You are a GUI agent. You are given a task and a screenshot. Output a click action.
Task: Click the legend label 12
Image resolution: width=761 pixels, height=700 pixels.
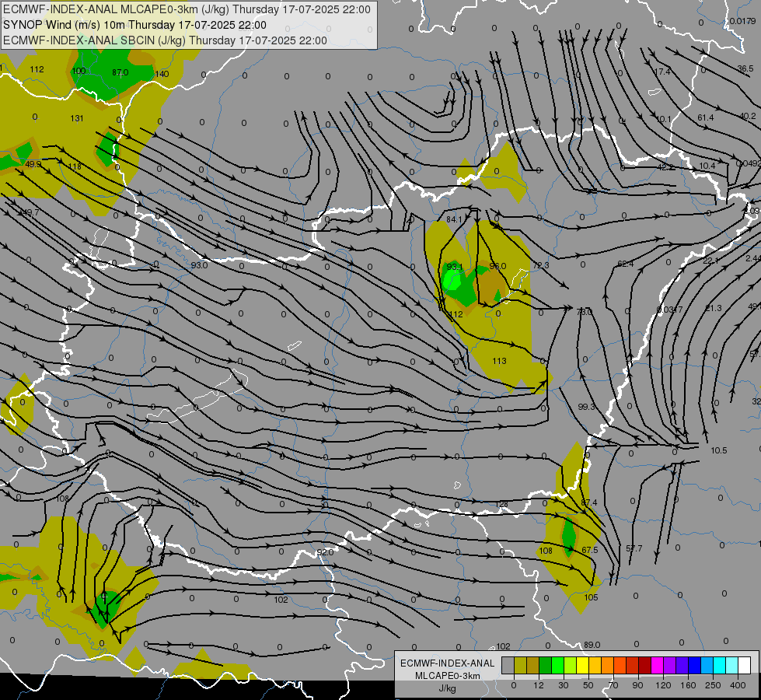tap(538, 685)
